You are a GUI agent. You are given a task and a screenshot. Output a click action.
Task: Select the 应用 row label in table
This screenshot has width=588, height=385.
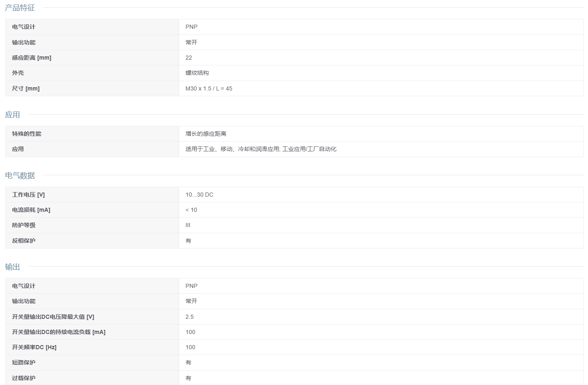[x=18, y=149]
